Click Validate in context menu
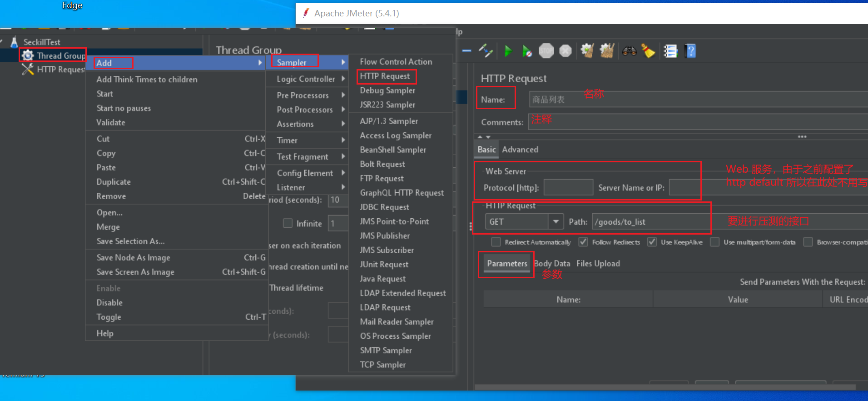868x401 pixels. [x=177, y=122]
